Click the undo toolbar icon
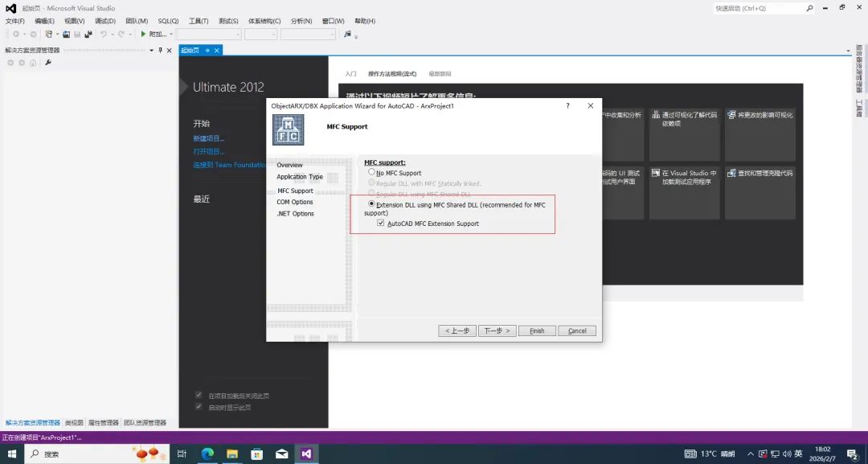The height and width of the screenshot is (464, 868). (x=103, y=35)
